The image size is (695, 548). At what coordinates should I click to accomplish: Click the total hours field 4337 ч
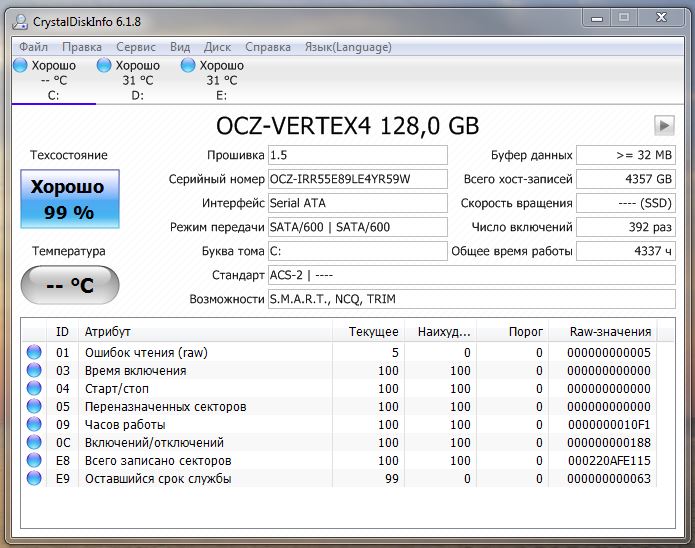626,251
